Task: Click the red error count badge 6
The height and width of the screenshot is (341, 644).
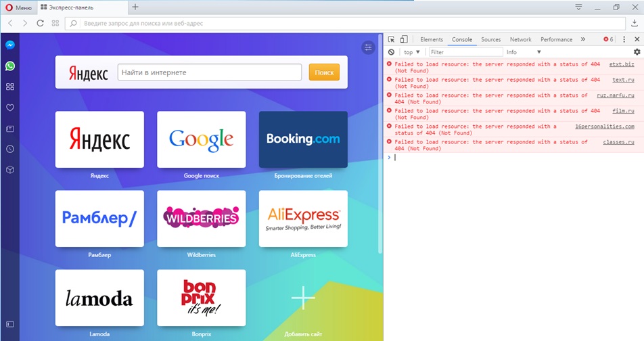Action: (x=608, y=39)
